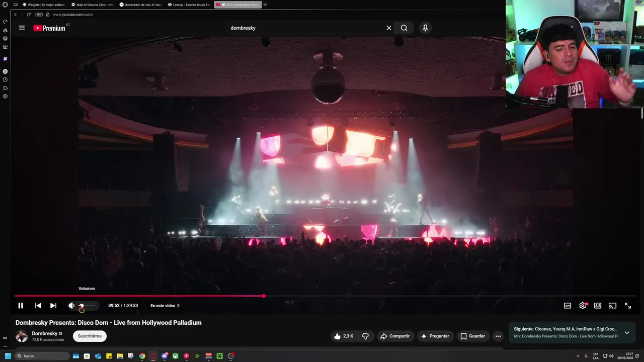This screenshot has width=644, height=362.
Task: Click the video title 'Dombresky Presents: Disco Dom'
Action: (x=108, y=323)
